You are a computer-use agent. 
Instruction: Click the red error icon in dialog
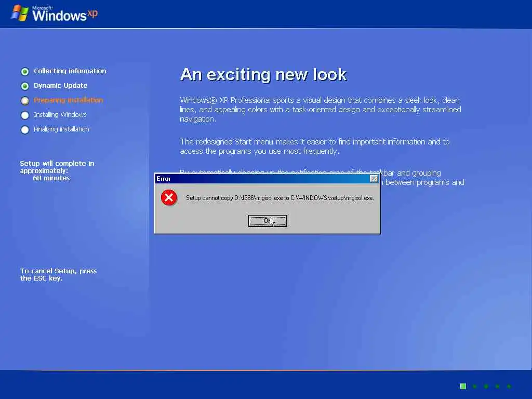[169, 197]
